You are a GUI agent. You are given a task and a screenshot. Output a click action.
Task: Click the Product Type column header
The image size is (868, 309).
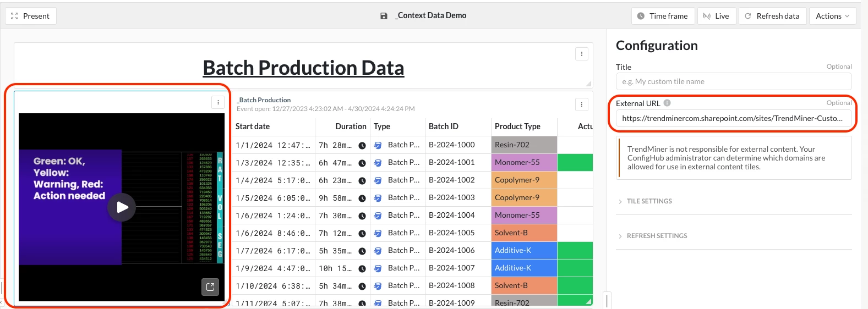517,126
